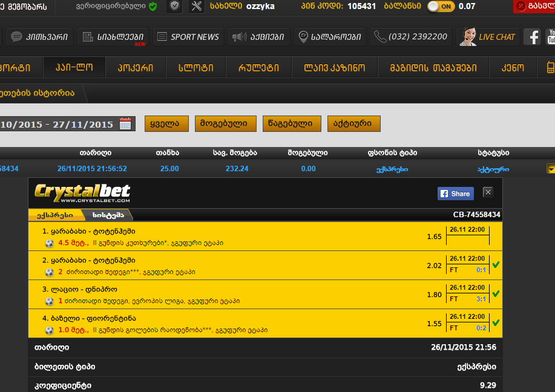The width and height of the screenshot is (555, 392).
Task: Click green checkmark for selection 2
Action: [x=496, y=264]
